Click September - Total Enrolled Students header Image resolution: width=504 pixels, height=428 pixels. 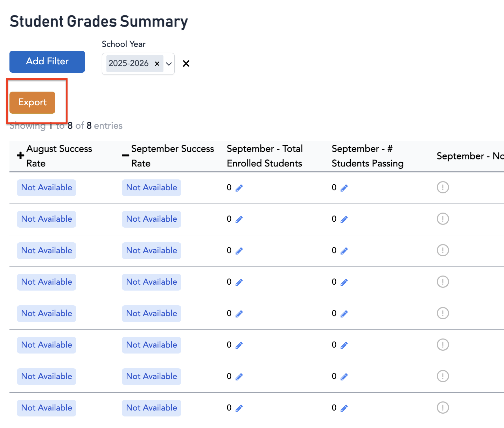[x=265, y=156]
